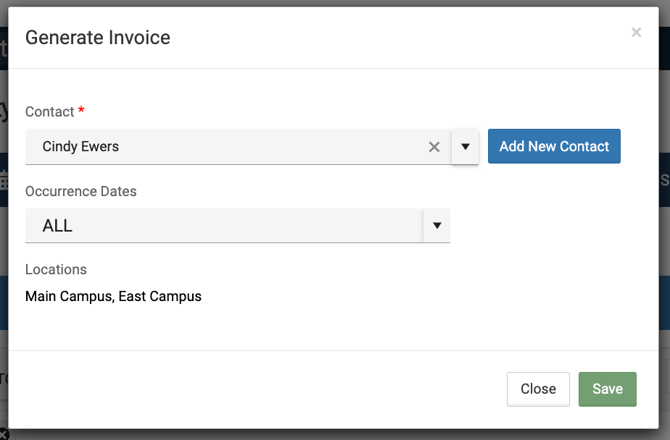Viewport: 670px width, 440px height.
Task: Click the red required asterisk beside Contact
Action: pos(82,111)
